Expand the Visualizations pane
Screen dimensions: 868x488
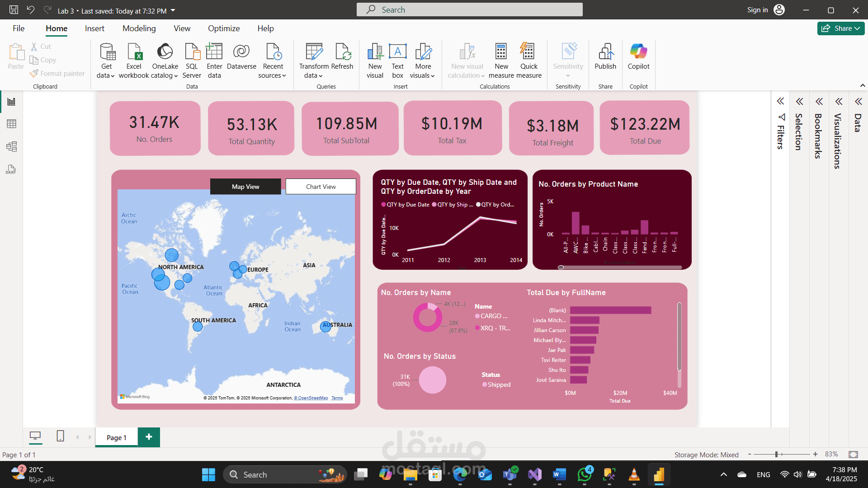[x=839, y=101]
